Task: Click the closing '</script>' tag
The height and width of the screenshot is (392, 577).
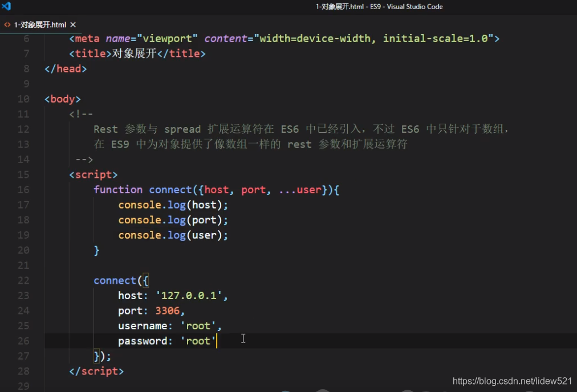Action: pyautogui.click(x=96, y=371)
